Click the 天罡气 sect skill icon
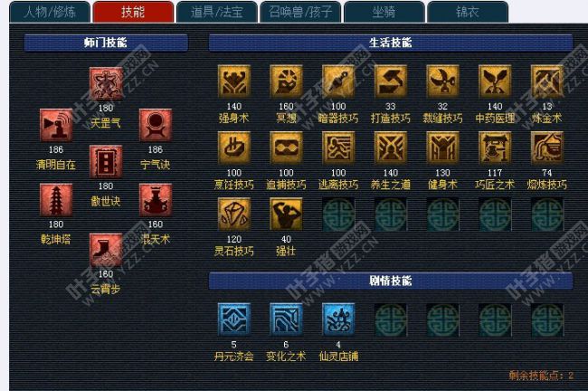The image size is (588, 391). coord(106,84)
